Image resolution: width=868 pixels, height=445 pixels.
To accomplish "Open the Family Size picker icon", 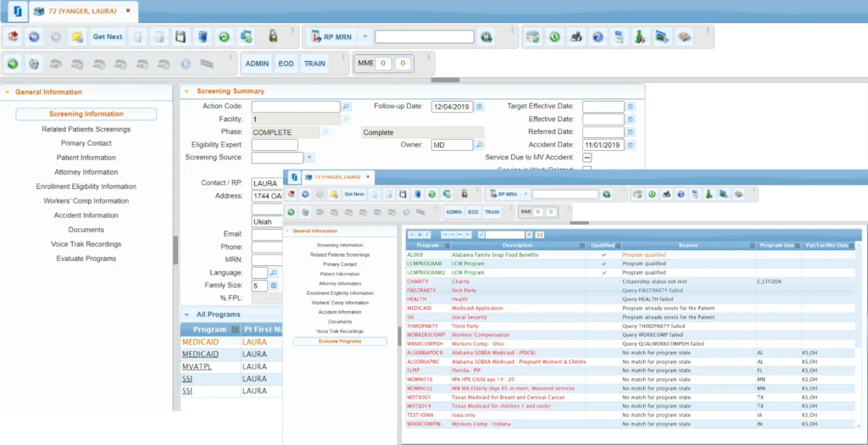I will tap(274, 286).
